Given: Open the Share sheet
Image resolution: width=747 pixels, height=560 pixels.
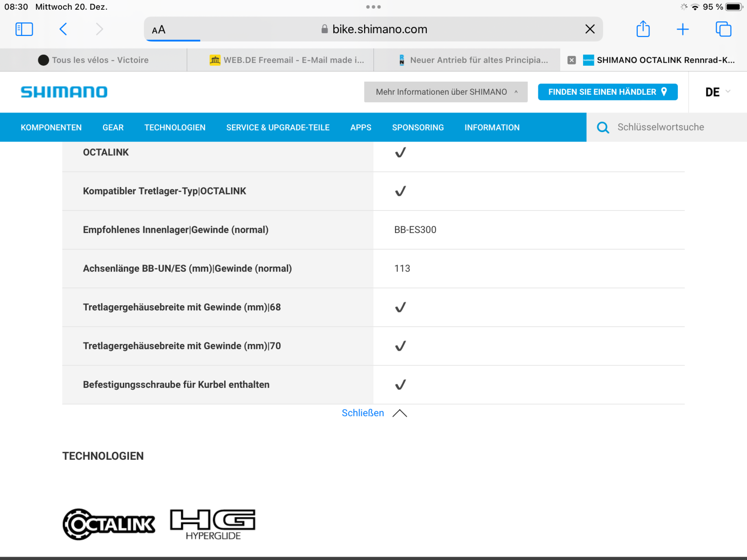Looking at the screenshot, I should tap(643, 29).
